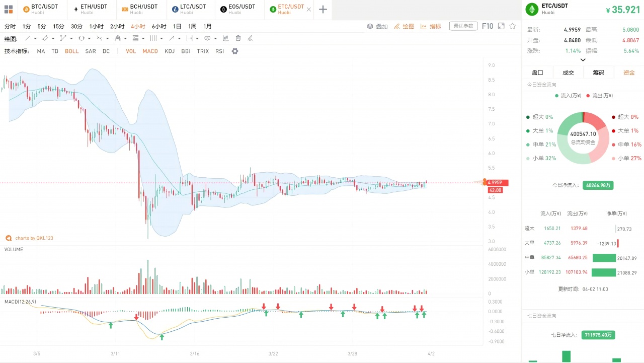Image resolution: width=644 pixels, height=363 pixels.
Task: Select the 1日 timeframe
Action: coord(177,26)
